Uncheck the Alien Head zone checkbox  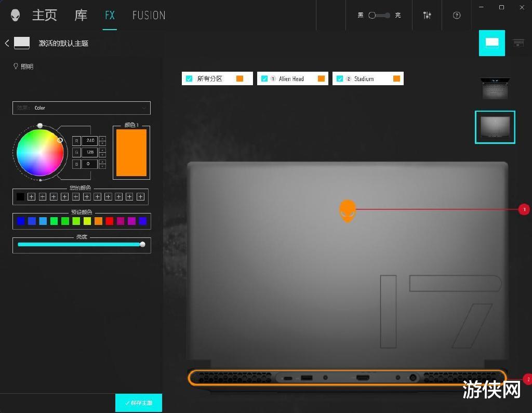click(x=264, y=79)
